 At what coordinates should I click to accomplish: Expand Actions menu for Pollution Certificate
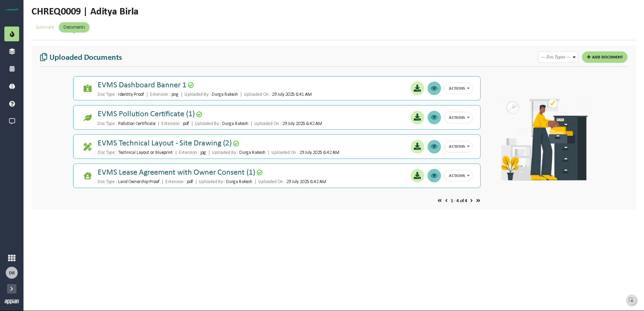(458, 118)
